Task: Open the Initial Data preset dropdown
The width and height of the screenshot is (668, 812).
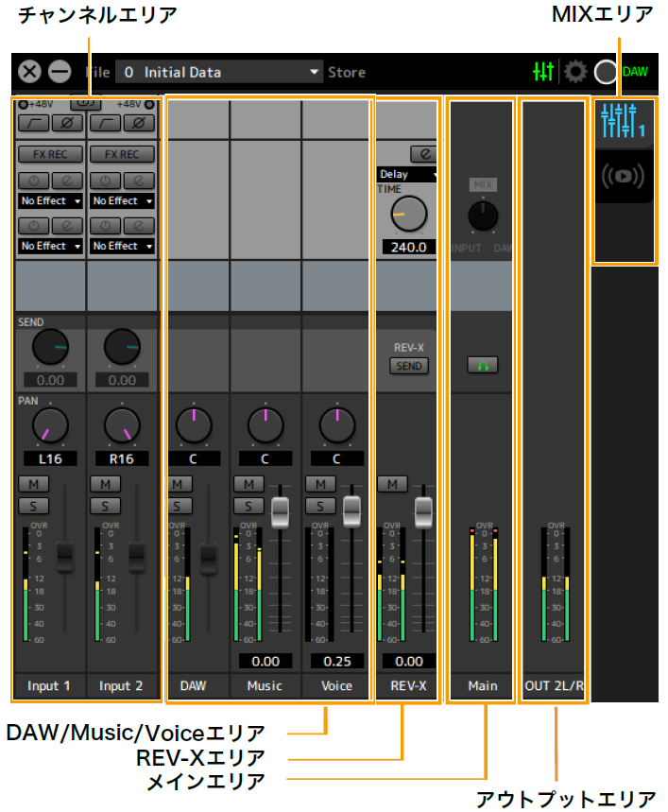Action: [220, 72]
